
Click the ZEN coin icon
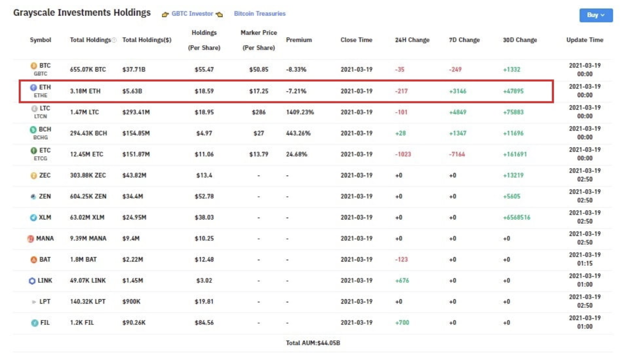pos(33,196)
